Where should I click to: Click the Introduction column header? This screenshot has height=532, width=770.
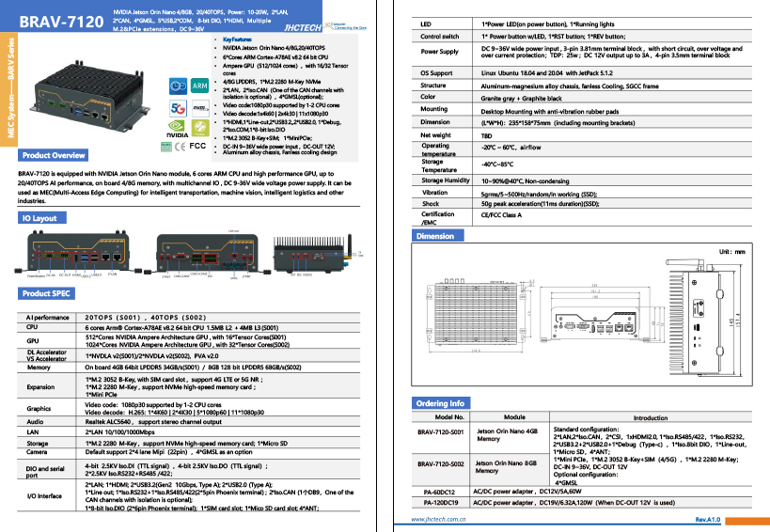[x=651, y=418]
